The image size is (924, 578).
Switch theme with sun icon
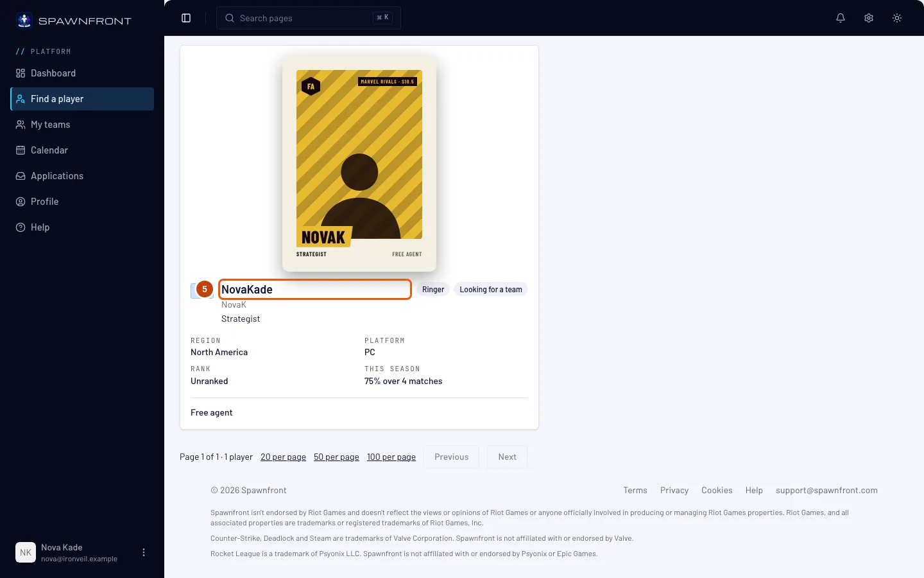pyautogui.click(x=897, y=18)
